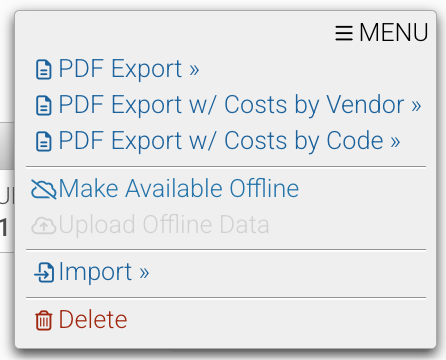446x360 pixels.
Task: Select Upload Offline Data option
Action: [150, 225]
